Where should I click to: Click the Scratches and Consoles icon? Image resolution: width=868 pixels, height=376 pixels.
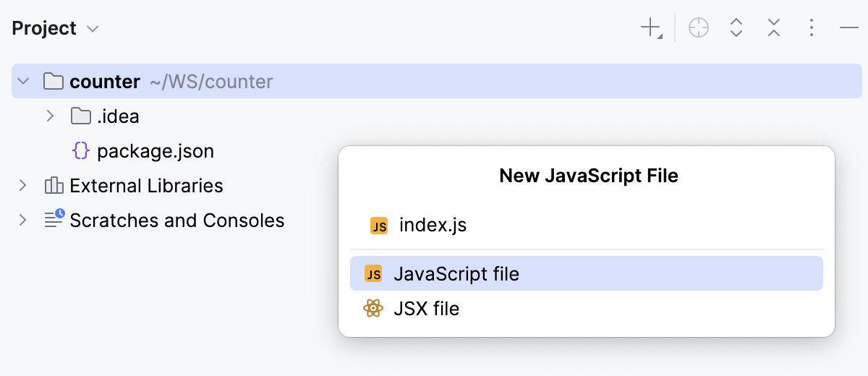pyautogui.click(x=54, y=219)
